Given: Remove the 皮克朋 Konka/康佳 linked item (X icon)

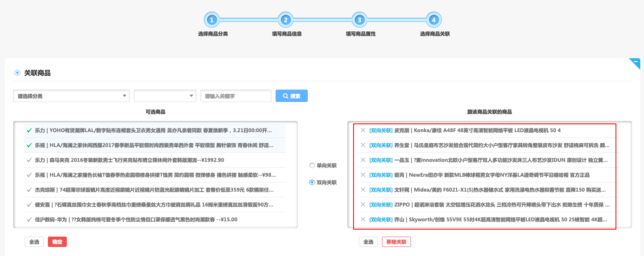Looking at the screenshot, I should coord(363,130).
